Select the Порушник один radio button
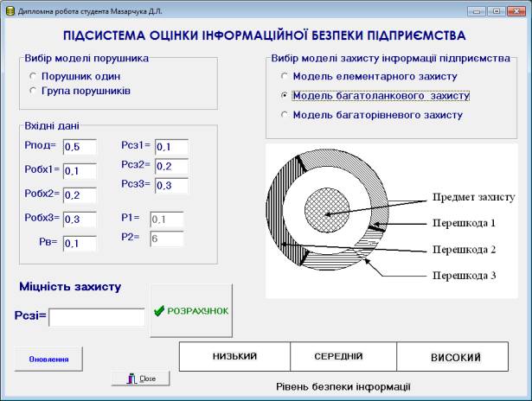Image resolution: width=532 pixels, height=401 pixels. (x=33, y=76)
